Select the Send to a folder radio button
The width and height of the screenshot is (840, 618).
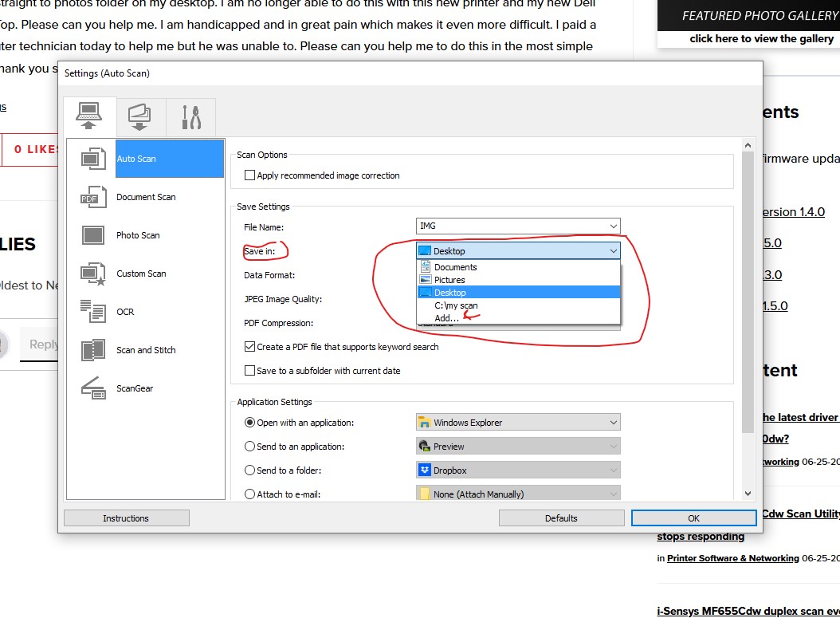coord(249,470)
